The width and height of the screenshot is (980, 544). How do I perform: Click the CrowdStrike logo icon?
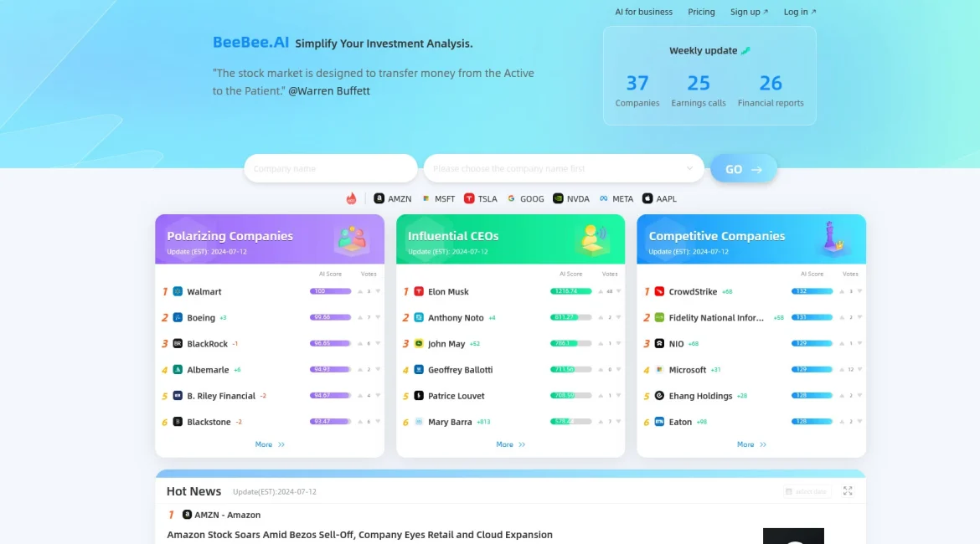tap(659, 292)
